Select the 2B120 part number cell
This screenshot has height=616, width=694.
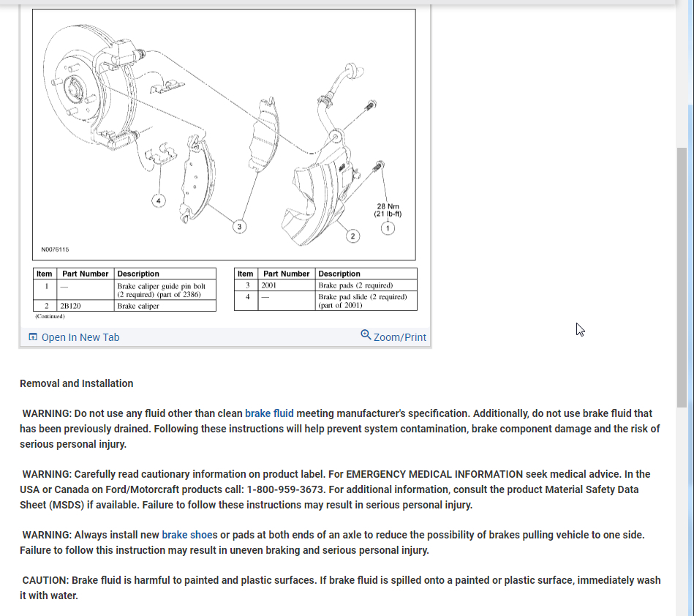86,306
